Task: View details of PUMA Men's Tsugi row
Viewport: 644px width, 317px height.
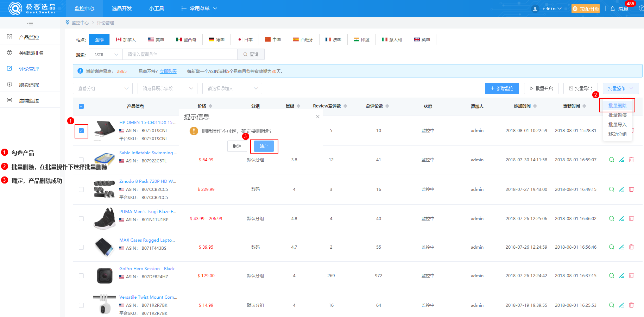Action: click(x=612, y=218)
